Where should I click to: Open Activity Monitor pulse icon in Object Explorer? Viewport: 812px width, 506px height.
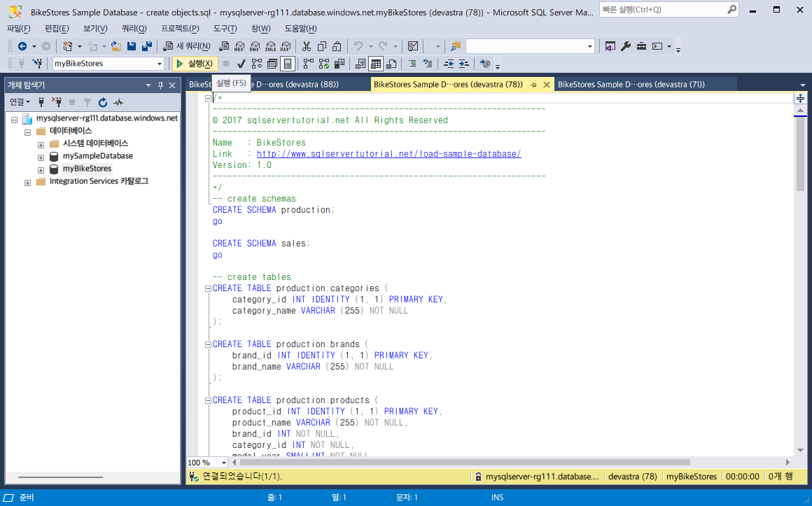(x=118, y=102)
